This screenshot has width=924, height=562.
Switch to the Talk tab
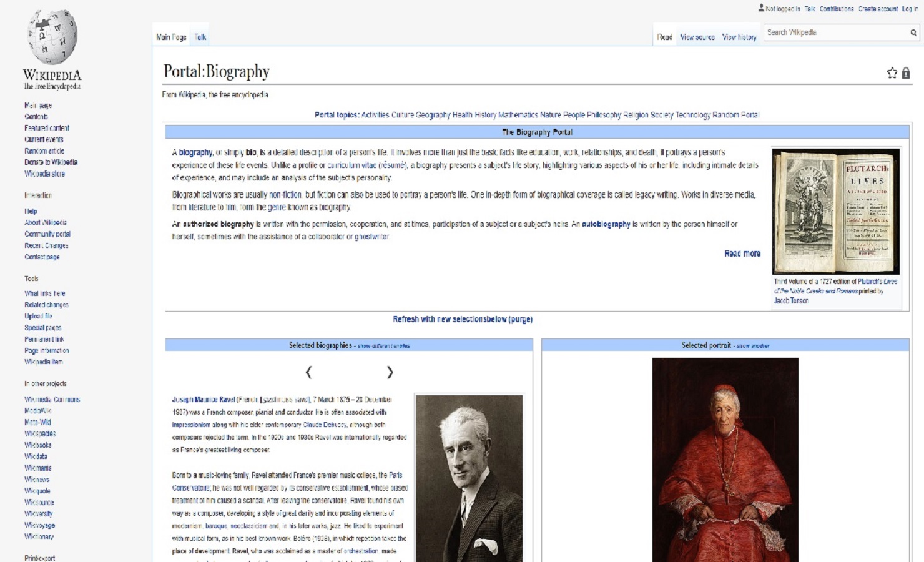pyautogui.click(x=200, y=37)
